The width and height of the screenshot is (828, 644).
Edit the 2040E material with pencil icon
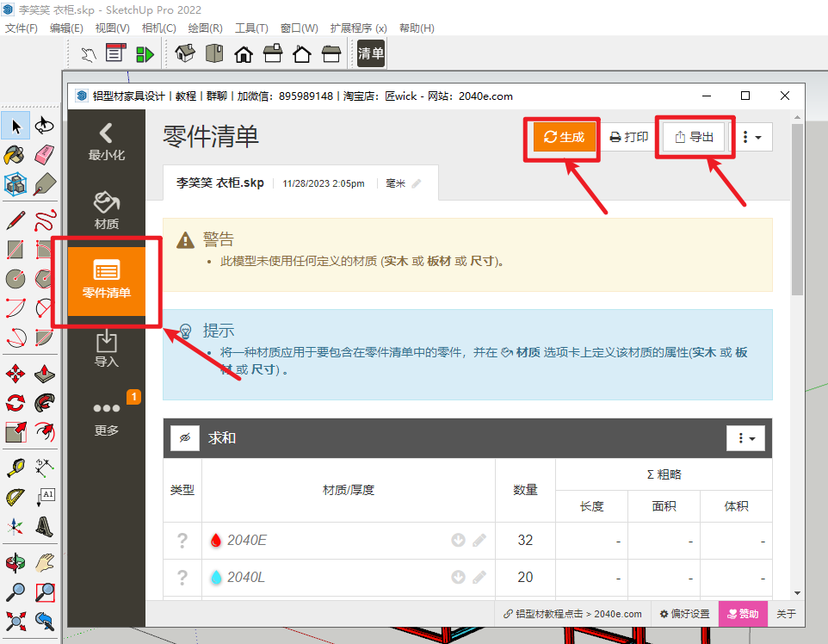tap(479, 541)
